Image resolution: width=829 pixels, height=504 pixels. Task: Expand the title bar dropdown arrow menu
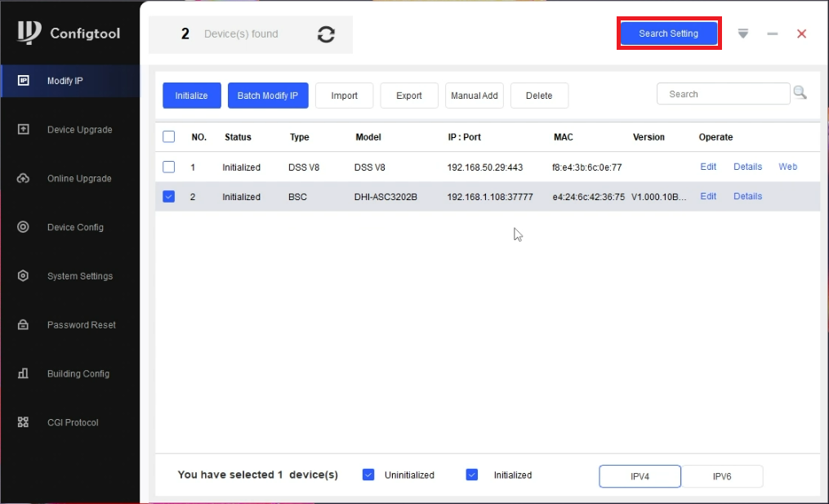pyautogui.click(x=742, y=33)
